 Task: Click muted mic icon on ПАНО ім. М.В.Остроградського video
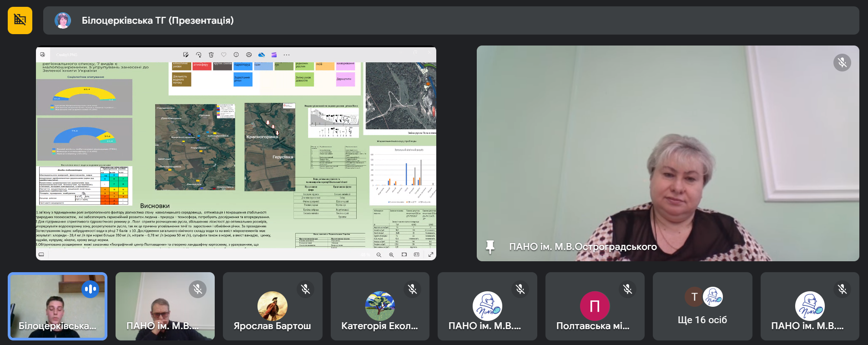(842, 62)
